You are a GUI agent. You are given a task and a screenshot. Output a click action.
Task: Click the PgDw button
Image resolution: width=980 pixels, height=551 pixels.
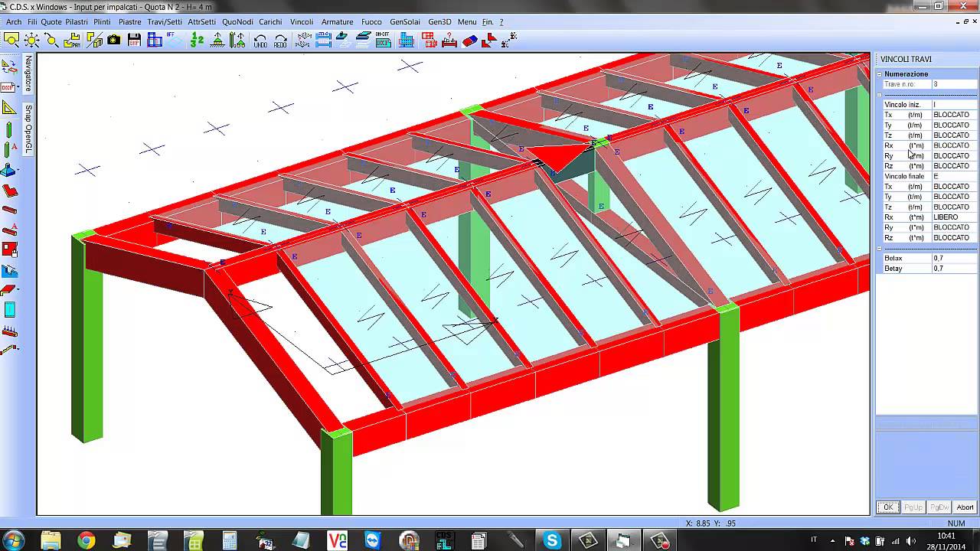click(x=939, y=507)
